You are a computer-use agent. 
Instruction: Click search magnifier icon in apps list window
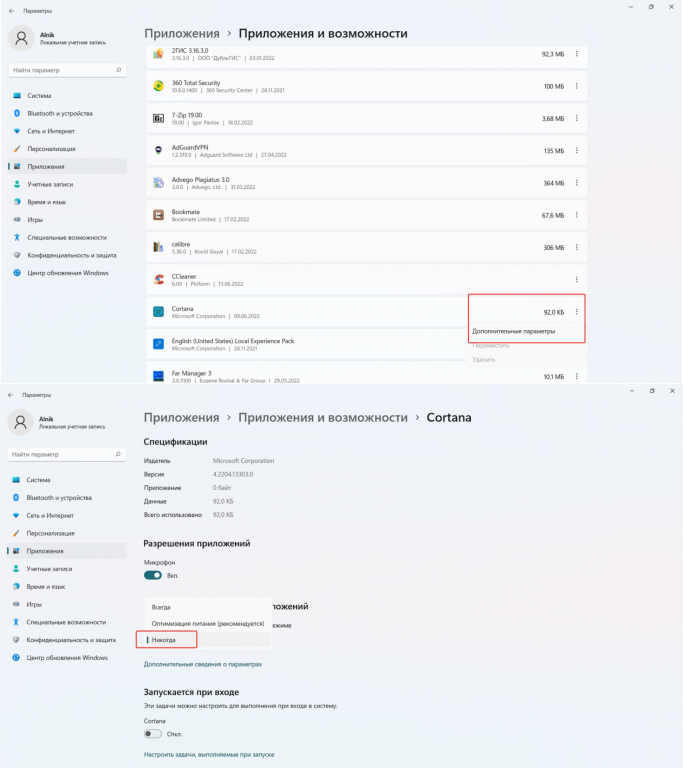(119, 70)
